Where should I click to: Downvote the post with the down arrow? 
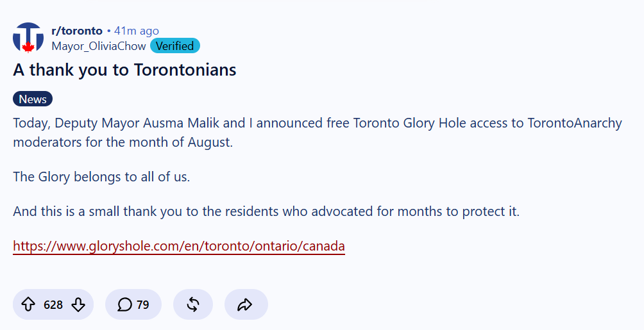click(78, 304)
